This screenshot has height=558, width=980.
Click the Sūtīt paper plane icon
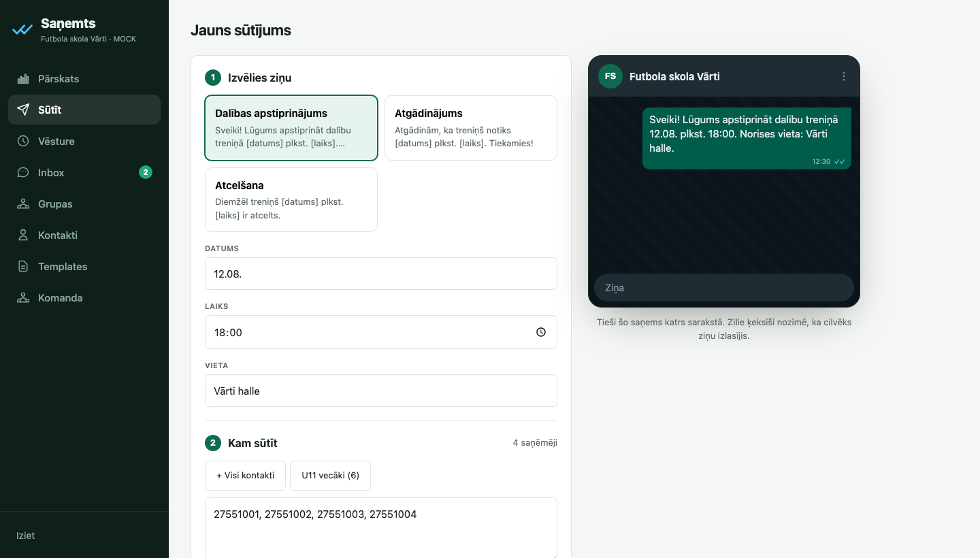(x=23, y=110)
